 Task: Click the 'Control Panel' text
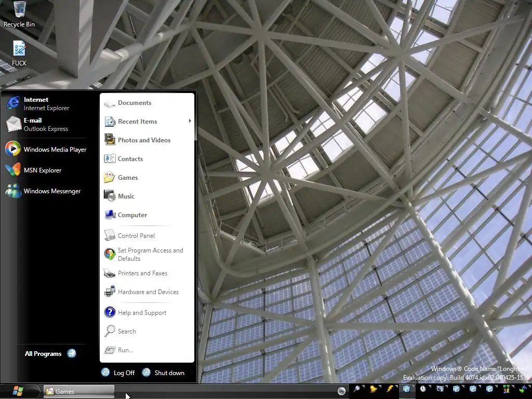tap(136, 235)
